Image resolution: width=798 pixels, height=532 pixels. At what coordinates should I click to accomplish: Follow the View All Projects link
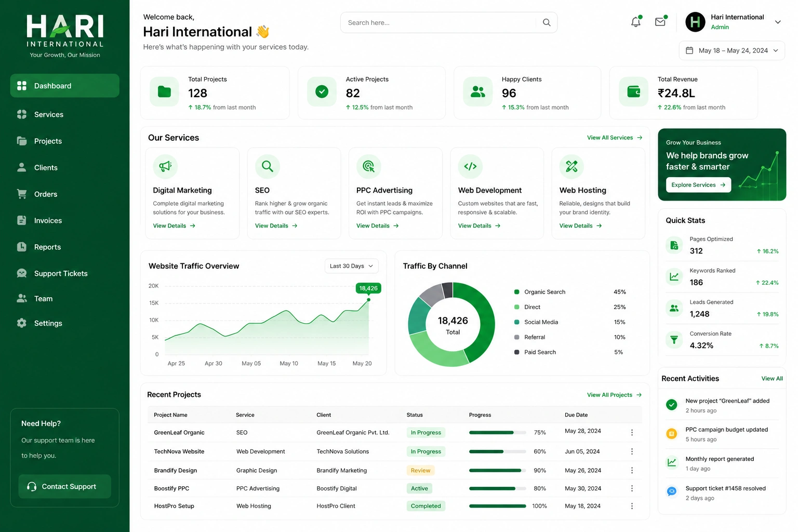[x=614, y=395]
